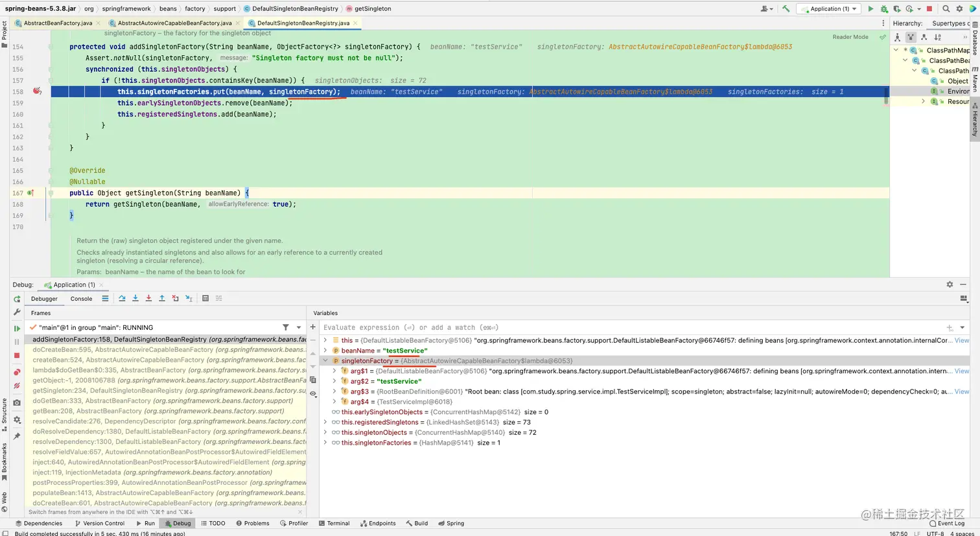The image size is (980, 536).
Task: Open the Problems tool window tab
Action: pos(253,523)
